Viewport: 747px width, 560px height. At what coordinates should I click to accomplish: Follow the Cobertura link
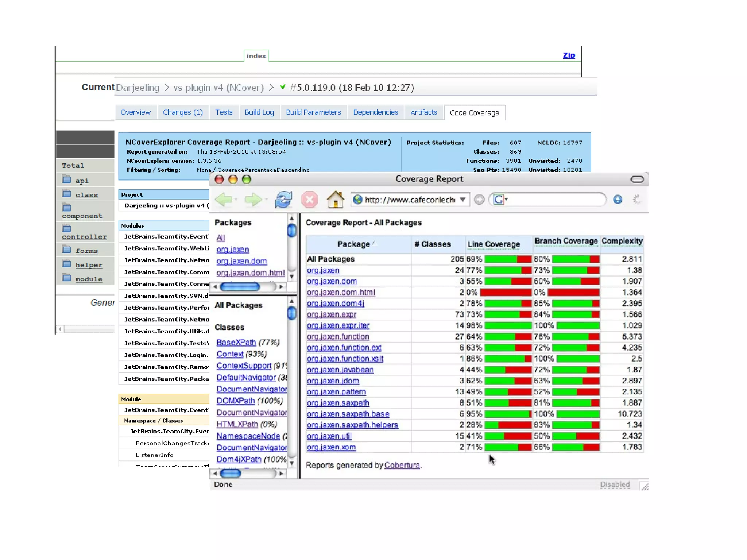(x=402, y=465)
